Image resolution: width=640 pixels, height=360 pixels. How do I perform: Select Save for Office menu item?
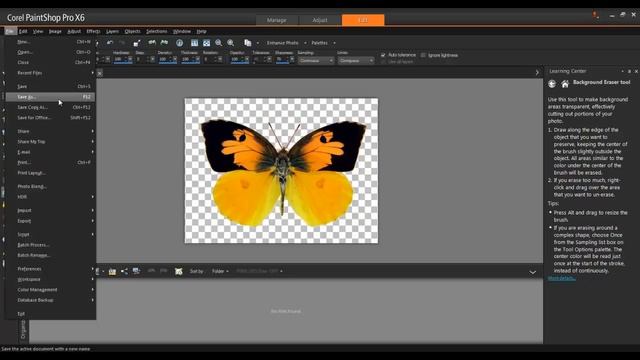[x=51, y=118]
